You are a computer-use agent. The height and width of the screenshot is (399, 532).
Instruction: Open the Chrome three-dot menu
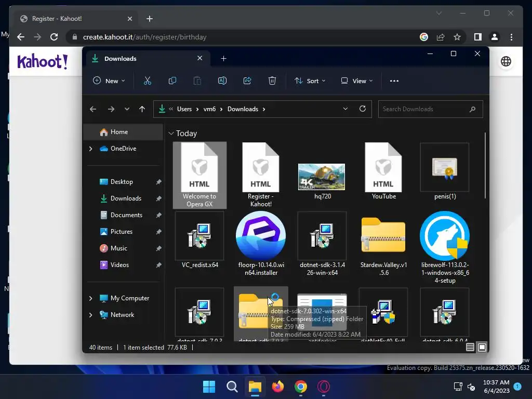pos(511,37)
